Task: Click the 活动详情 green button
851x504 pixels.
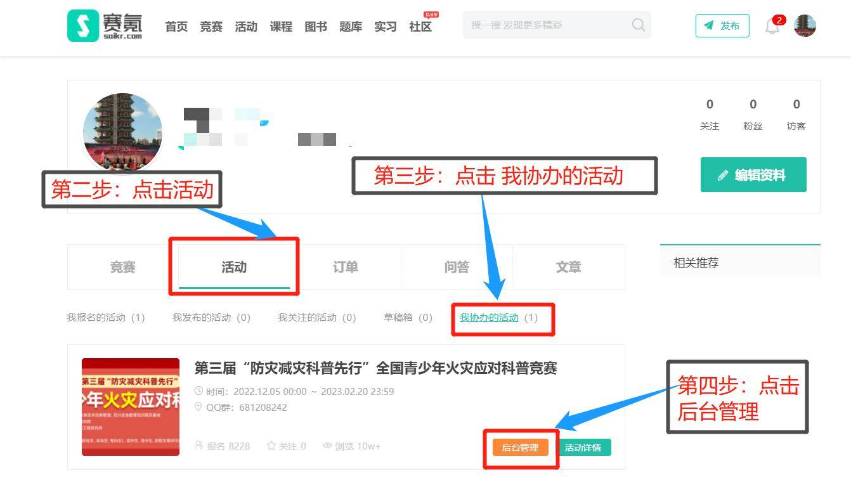Action: point(583,448)
